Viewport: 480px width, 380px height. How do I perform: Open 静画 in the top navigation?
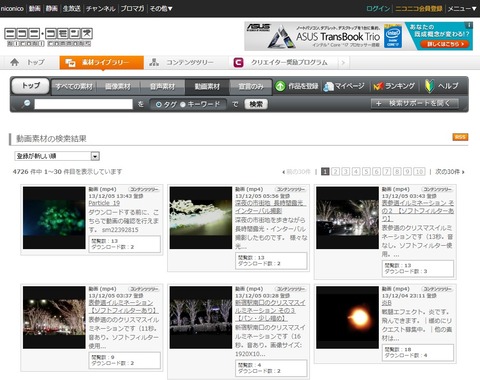pos(52,8)
